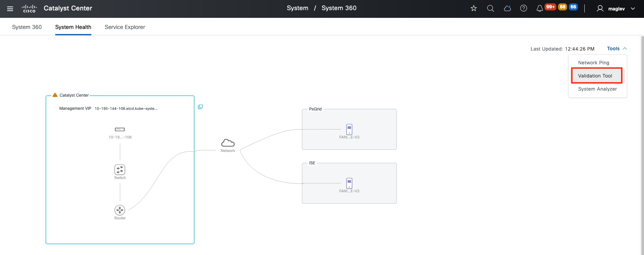Click the System breadcrumb link
This screenshot has height=255, width=644.
[297, 8]
